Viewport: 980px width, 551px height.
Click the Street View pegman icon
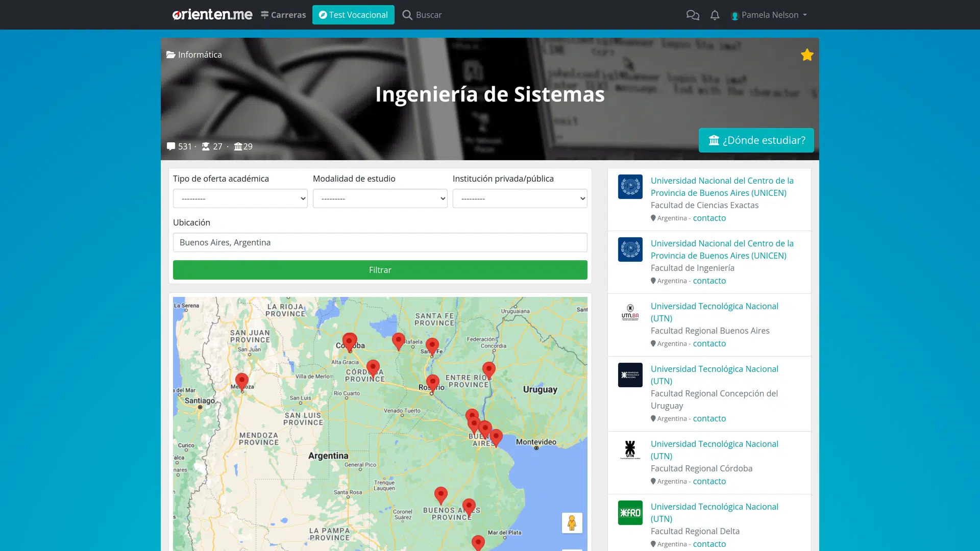pyautogui.click(x=572, y=523)
